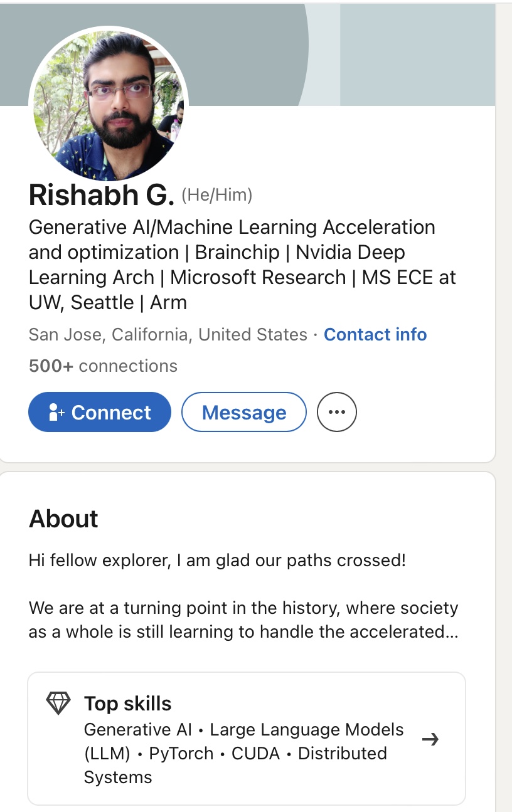Click the San Jose, California location text
The height and width of the screenshot is (812, 512).
coord(168,335)
